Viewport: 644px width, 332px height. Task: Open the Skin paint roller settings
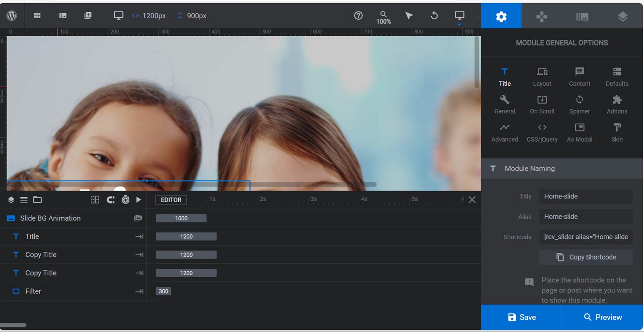(617, 133)
